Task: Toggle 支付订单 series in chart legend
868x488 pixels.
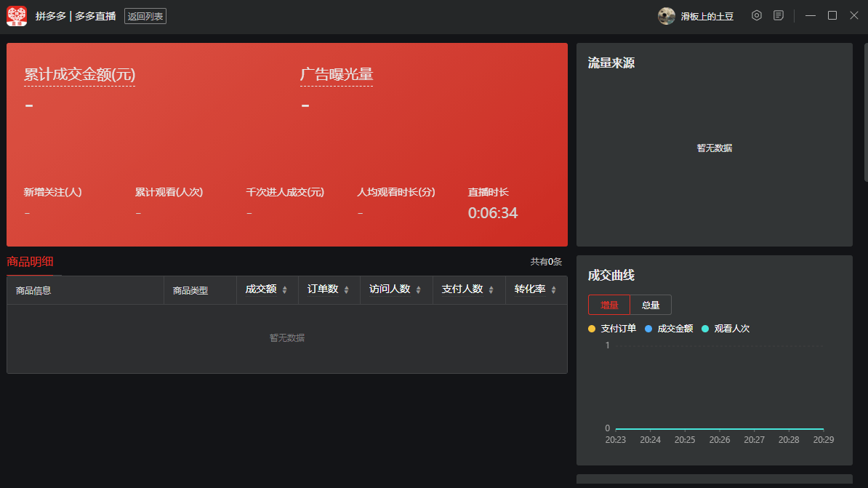Action: [x=612, y=329]
